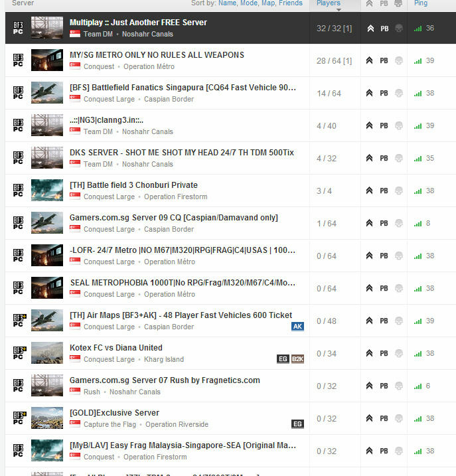This screenshot has height=476, width=456.
Task: Select the SEAL METROPHOBIA 1000T server
Action: point(230,287)
